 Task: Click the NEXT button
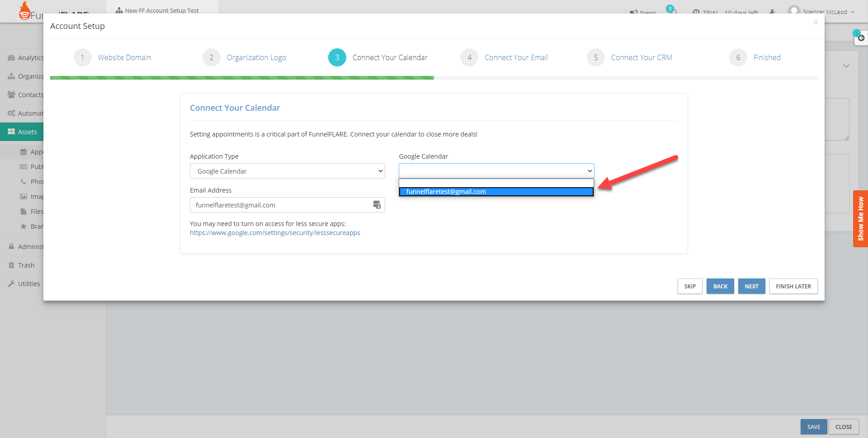751,286
